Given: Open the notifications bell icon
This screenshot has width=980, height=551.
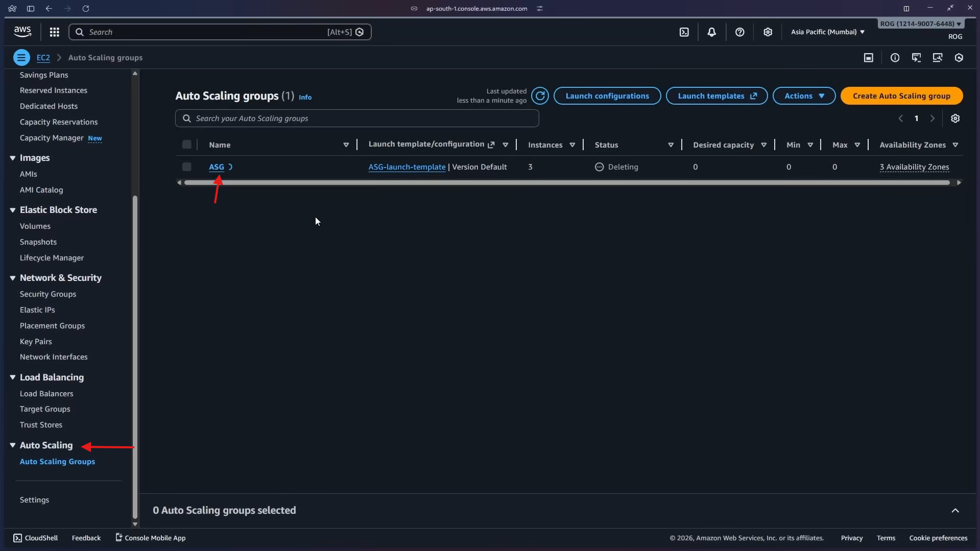Looking at the screenshot, I should (x=712, y=32).
